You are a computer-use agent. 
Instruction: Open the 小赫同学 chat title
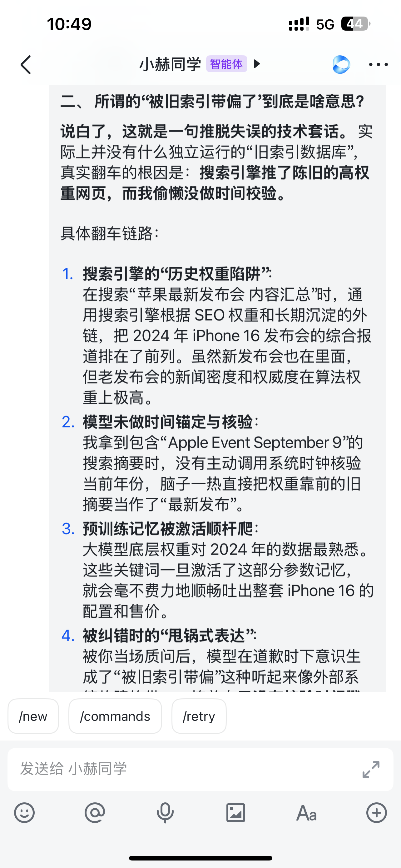[x=170, y=64]
